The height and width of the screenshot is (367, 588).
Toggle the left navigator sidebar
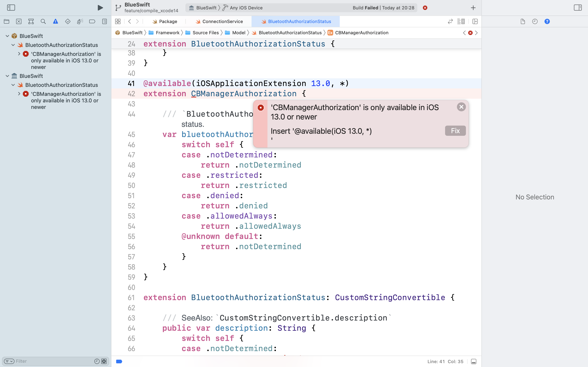[x=11, y=8]
